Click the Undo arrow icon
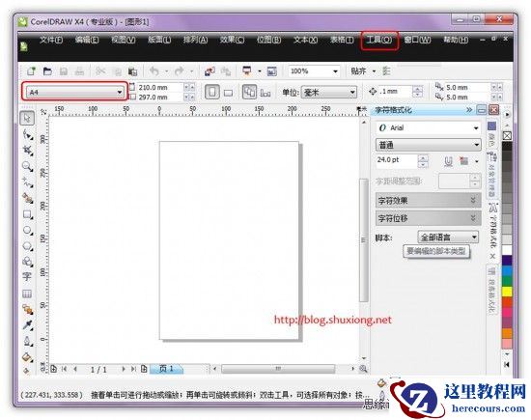 (x=154, y=71)
